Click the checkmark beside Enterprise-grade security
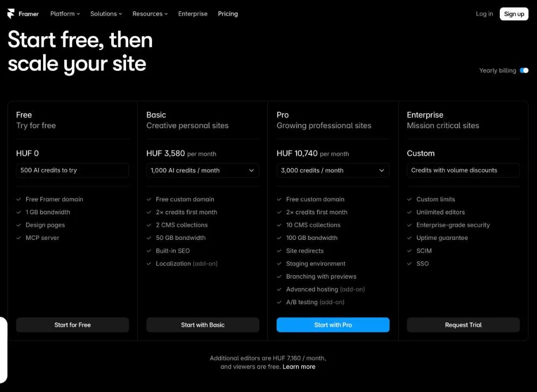537x392 pixels. [409, 225]
